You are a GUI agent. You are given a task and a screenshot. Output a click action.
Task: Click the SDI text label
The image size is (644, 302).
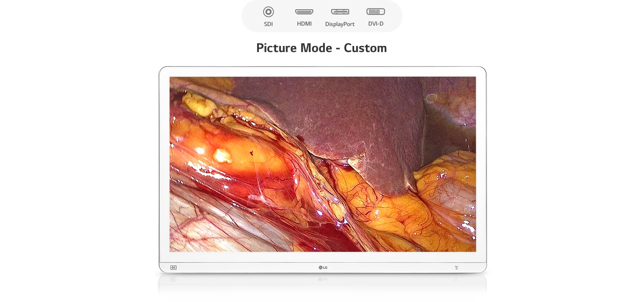268,24
